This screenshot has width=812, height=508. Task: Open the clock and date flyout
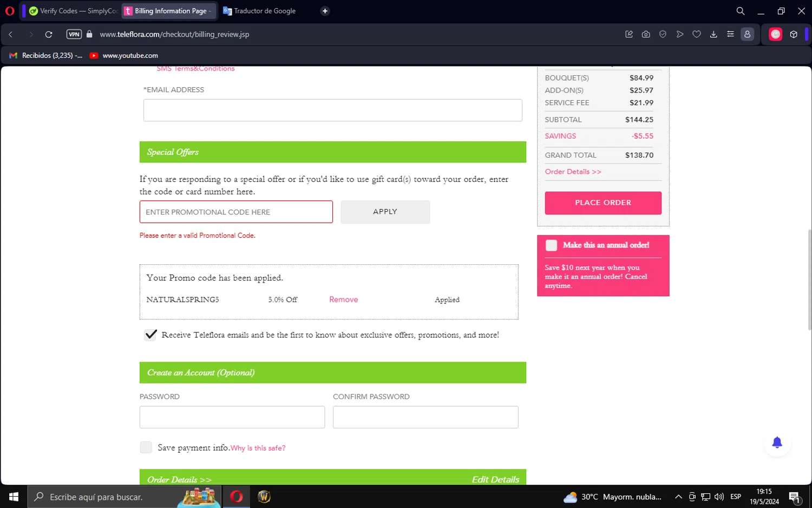point(764,497)
